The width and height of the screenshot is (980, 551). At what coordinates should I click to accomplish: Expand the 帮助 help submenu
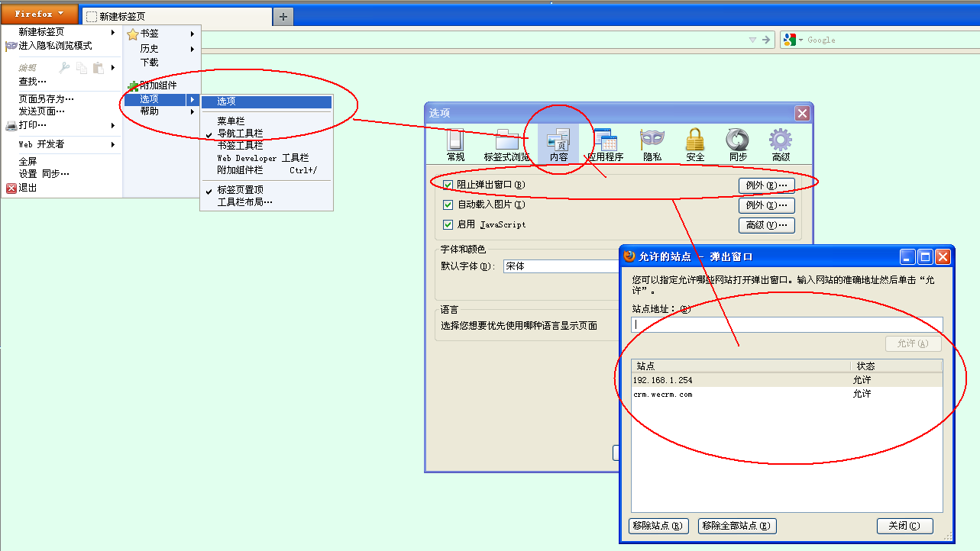(150, 111)
